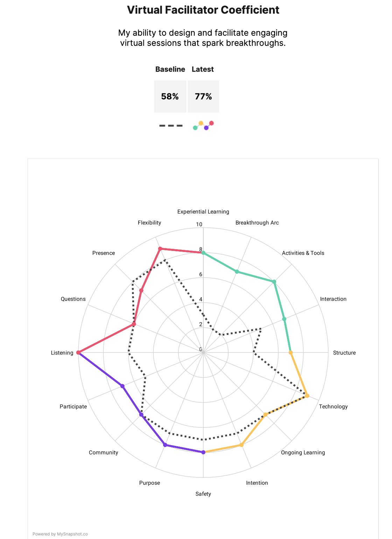The width and height of the screenshot is (392, 539).
Task: Select the Latest 77% score box
Action: click(x=203, y=97)
